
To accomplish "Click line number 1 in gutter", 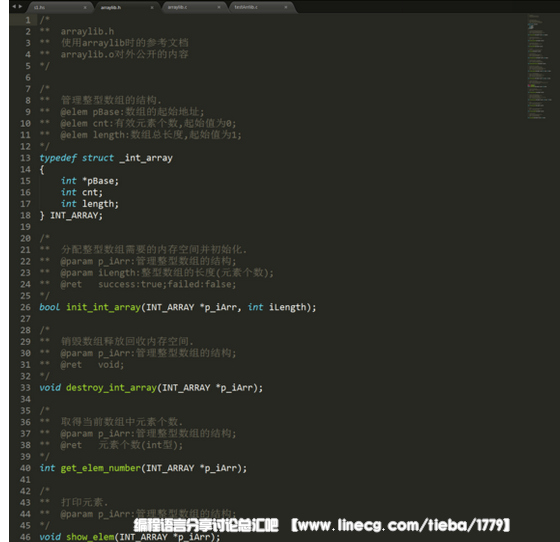I will click(x=28, y=20).
